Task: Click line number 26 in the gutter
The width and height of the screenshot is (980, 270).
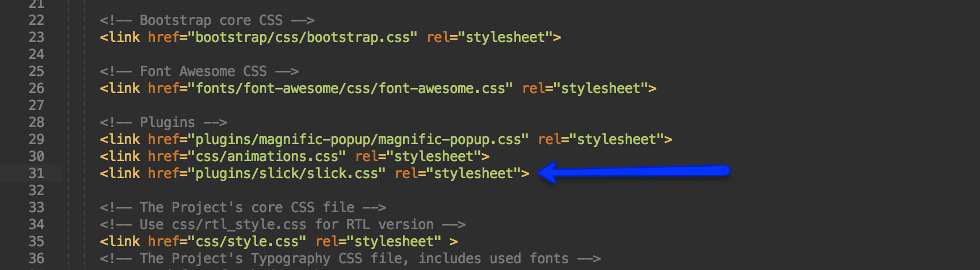Action: pyautogui.click(x=36, y=88)
